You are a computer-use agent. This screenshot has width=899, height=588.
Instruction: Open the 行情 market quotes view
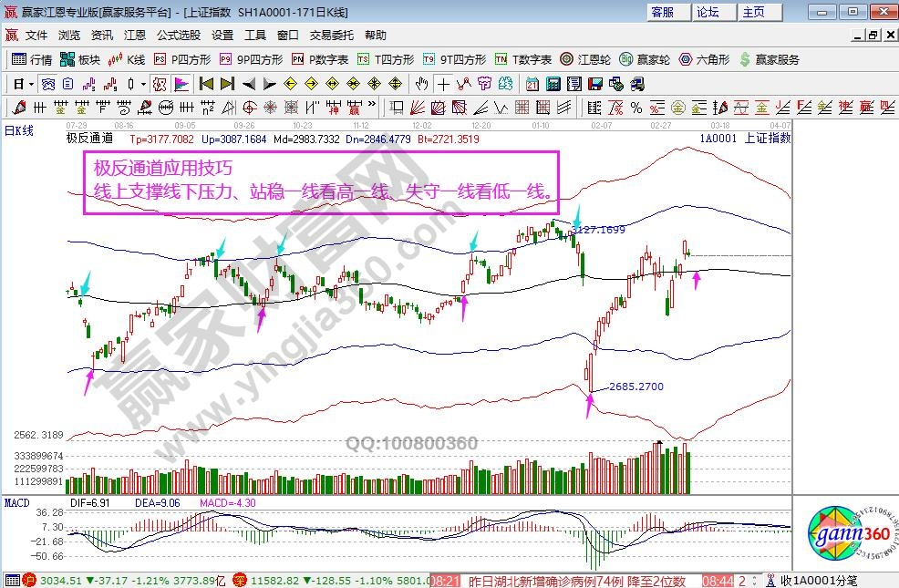[33, 59]
